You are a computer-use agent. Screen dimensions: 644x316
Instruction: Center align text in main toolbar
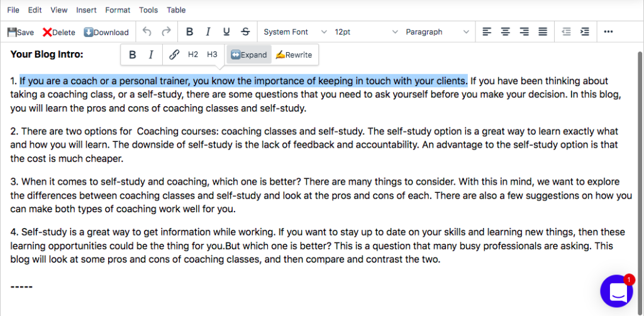(x=505, y=31)
